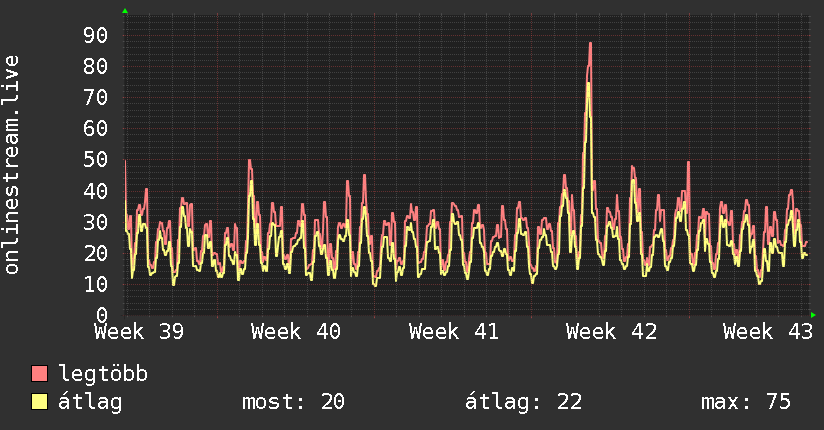Click the 70 y-axis value
The image size is (824, 430).
(x=96, y=98)
